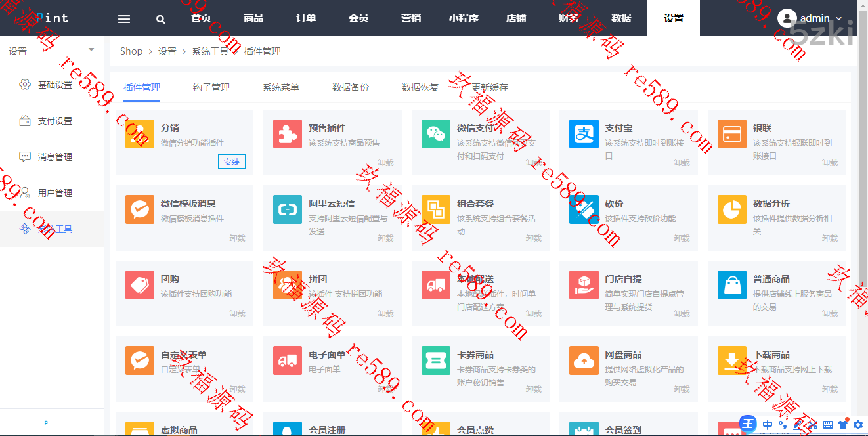Image resolution: width=868 pixels, height=436 pixels.
Task: Click the 分销 plugin icon
Action: pos(140,134)
